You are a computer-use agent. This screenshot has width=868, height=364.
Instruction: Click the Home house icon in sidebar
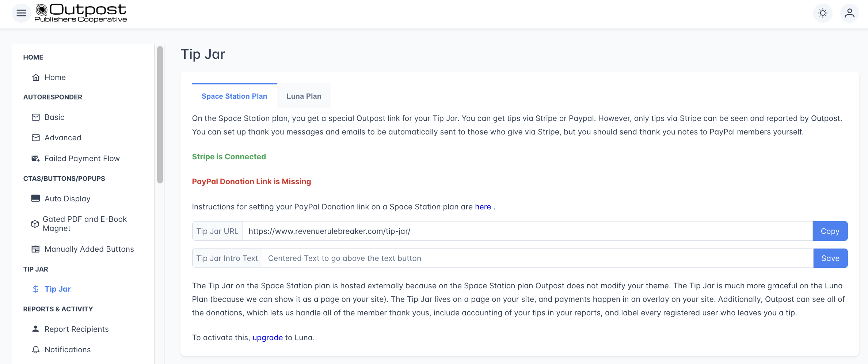coord(36,77)
